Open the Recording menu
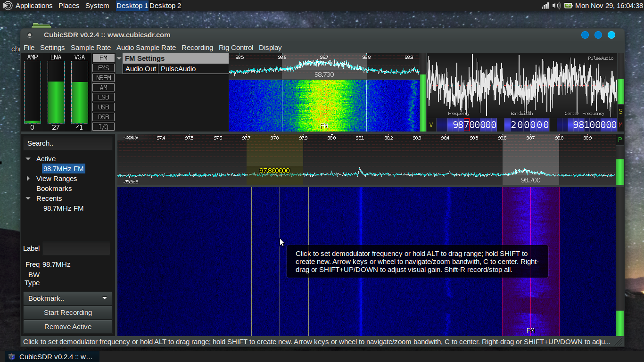Viewport: 644px width, 362px height. [x=197, y=48]
